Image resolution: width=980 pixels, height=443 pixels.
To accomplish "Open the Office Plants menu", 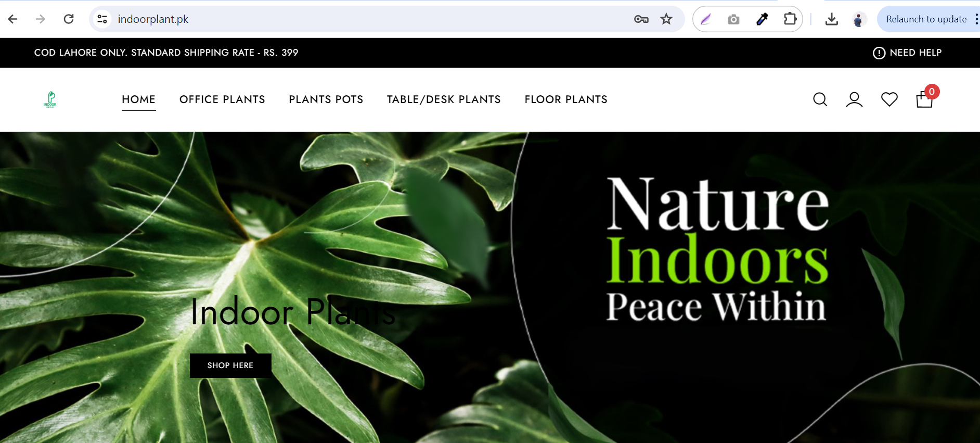I will [222, 99].
